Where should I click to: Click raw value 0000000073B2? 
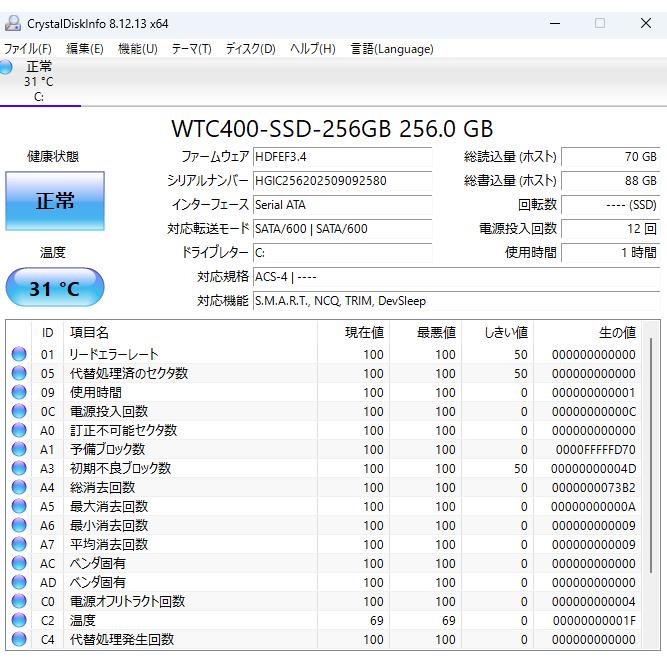click(x=594, y=487)
